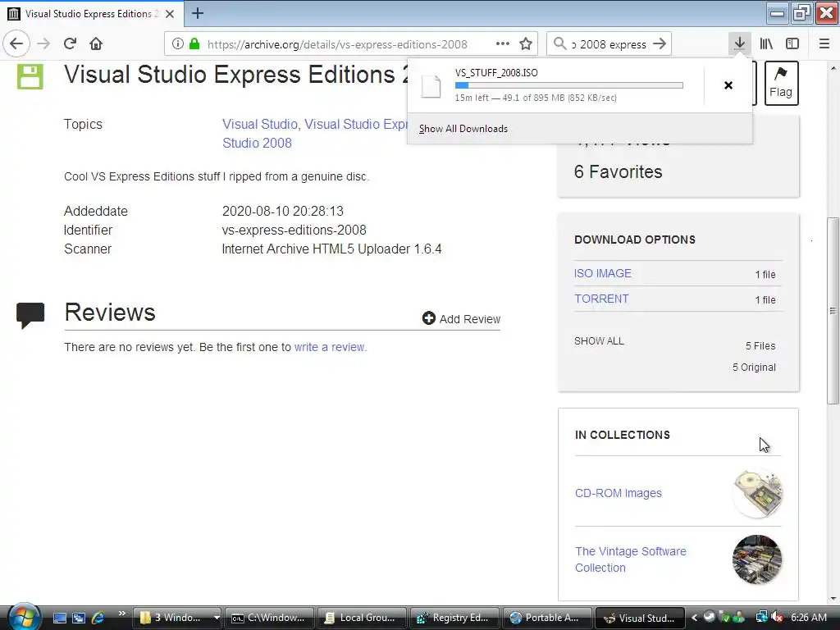
Task: Switch to the C:\Window... command prompt
Action: point(269,618)
